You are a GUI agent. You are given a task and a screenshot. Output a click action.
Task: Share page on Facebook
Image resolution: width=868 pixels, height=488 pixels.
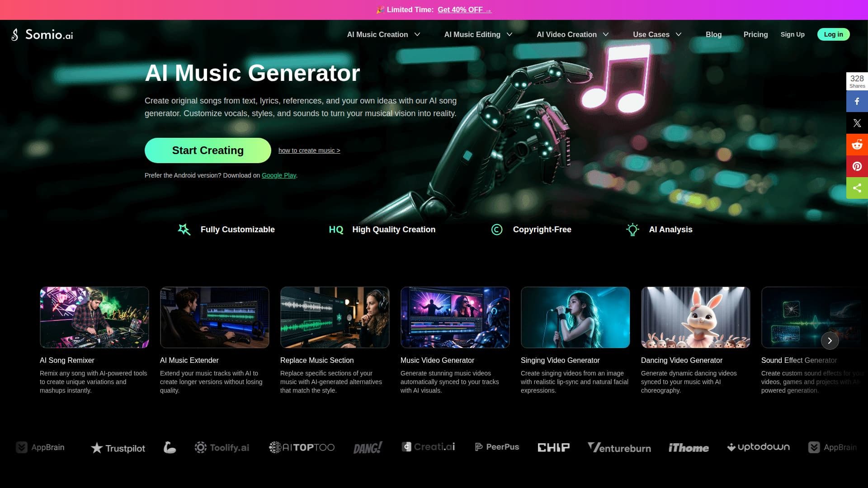pyautogui.click(x=857, y=101)
